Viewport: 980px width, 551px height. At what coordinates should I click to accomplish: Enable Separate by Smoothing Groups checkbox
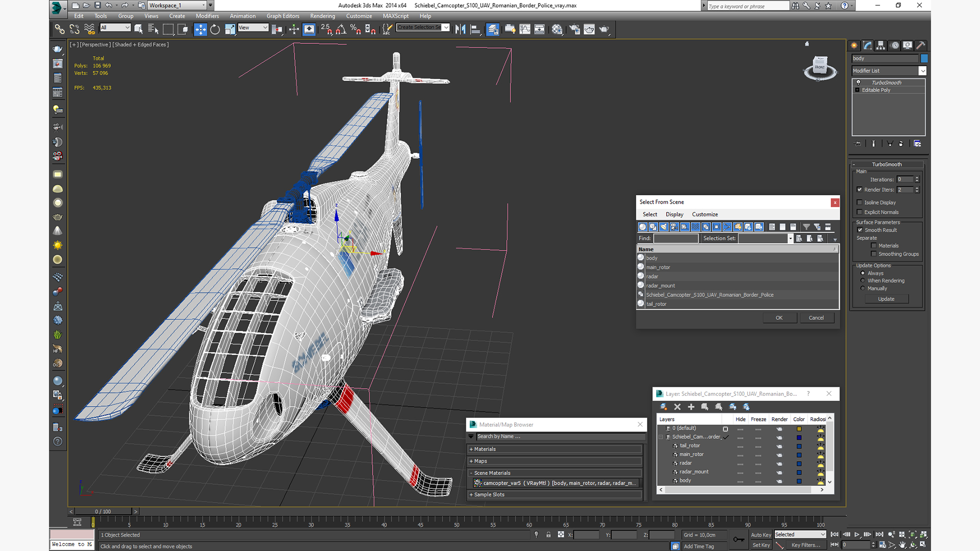(x=874, y=254)
